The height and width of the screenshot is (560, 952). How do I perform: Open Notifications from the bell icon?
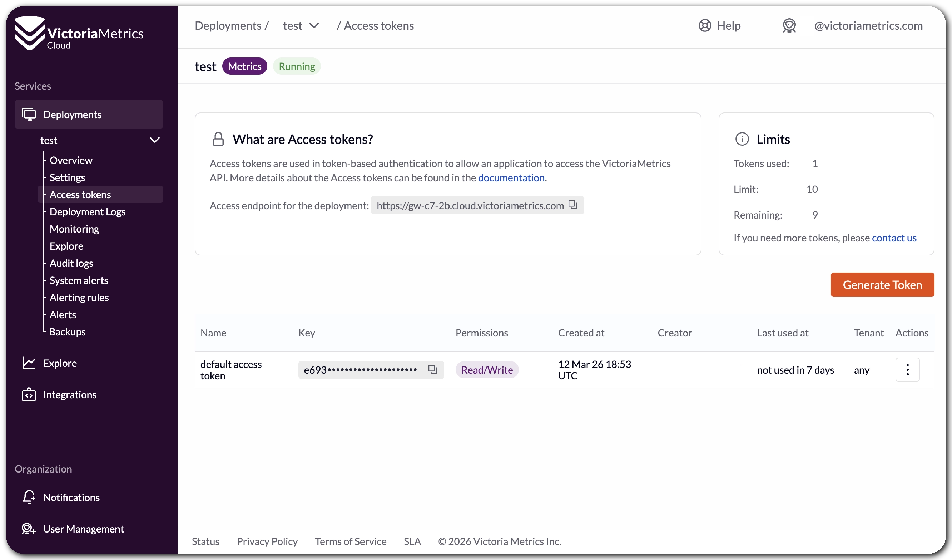pos(29,497)
